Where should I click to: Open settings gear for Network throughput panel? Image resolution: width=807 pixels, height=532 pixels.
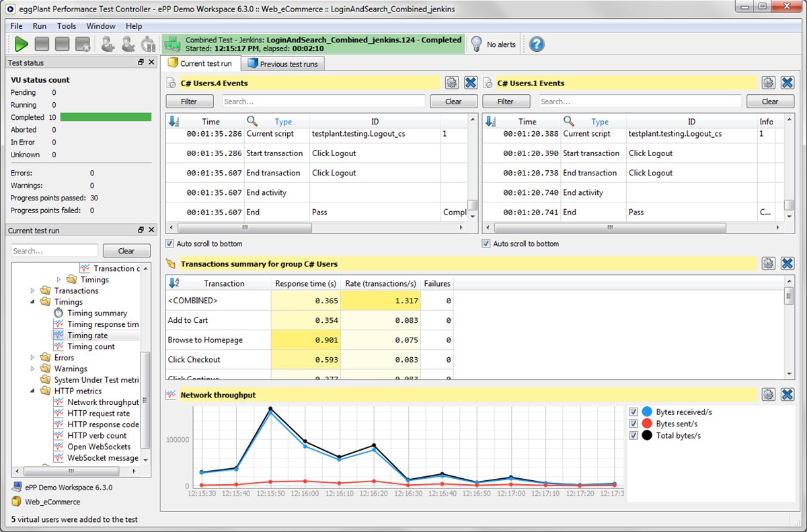(x=768, y=395)
